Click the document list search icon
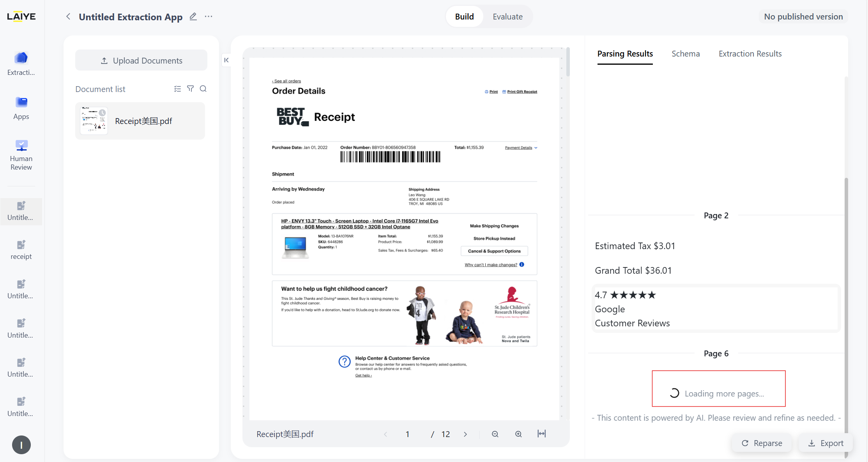 click(x=203, y=89)
